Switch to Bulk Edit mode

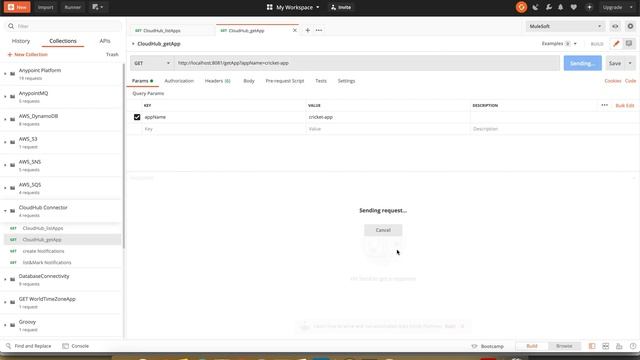pyautogui.click(x=624, y=106)
